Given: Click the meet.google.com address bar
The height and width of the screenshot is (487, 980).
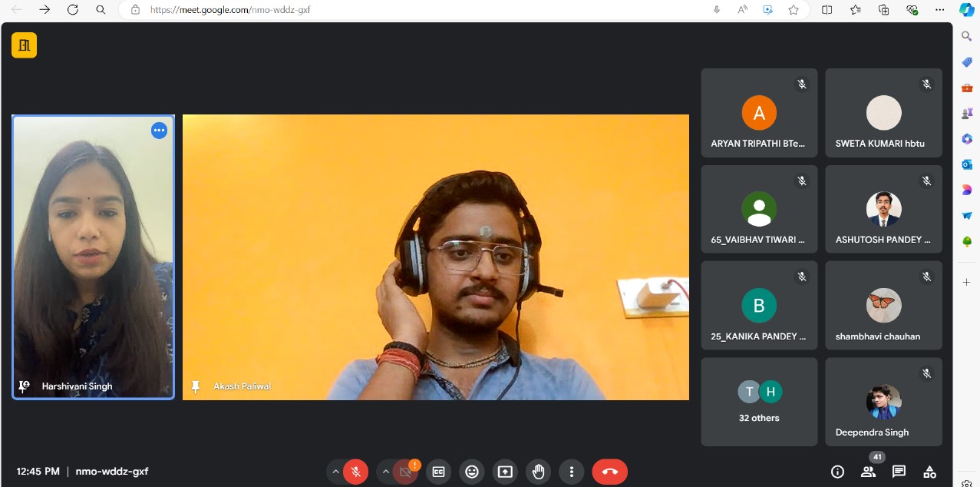Looking at the screenshot, I should pos(422,10).
